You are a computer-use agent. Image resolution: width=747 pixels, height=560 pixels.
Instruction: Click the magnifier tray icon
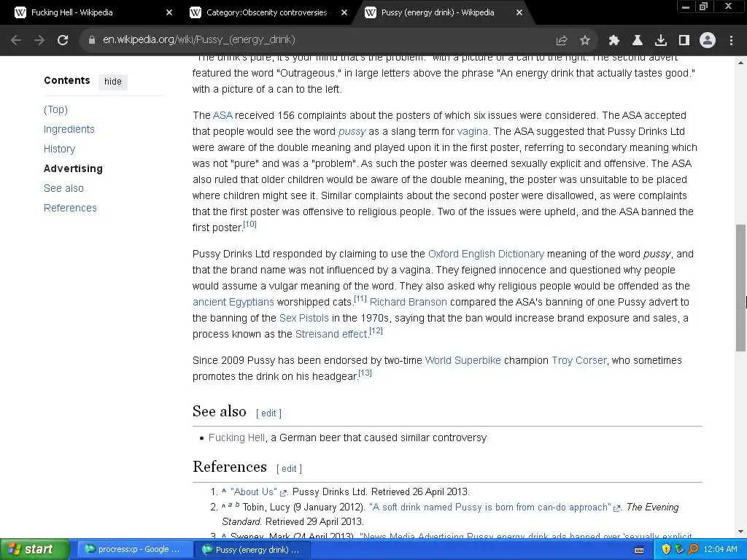[694, 550]
